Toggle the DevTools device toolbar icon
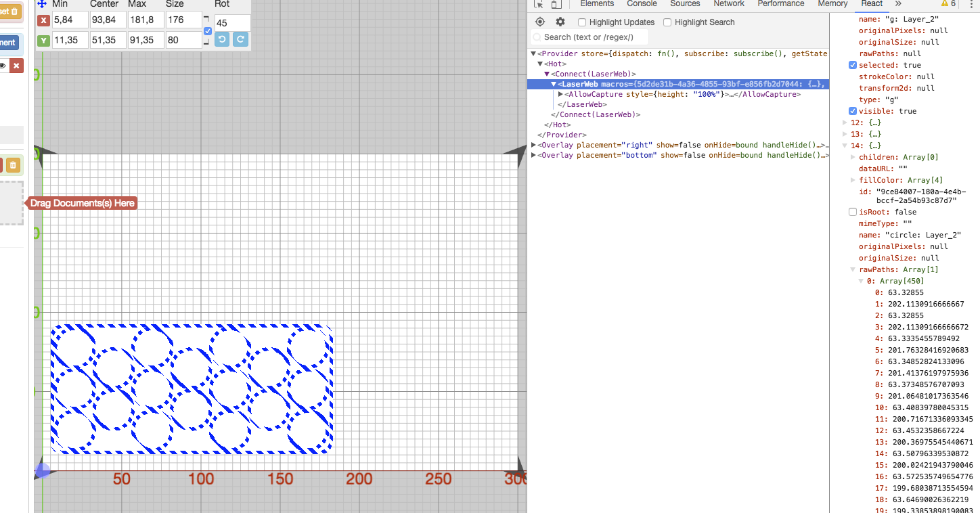 [556, 4]
